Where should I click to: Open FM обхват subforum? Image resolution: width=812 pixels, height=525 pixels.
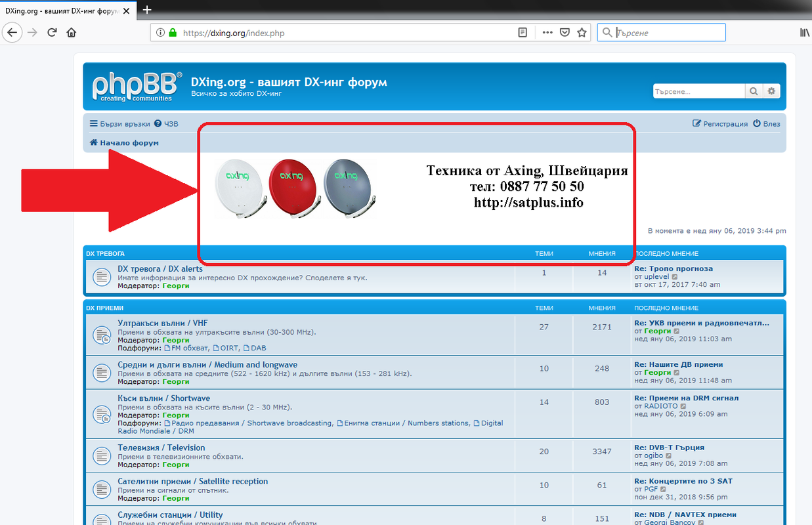[x=186, y=348]
